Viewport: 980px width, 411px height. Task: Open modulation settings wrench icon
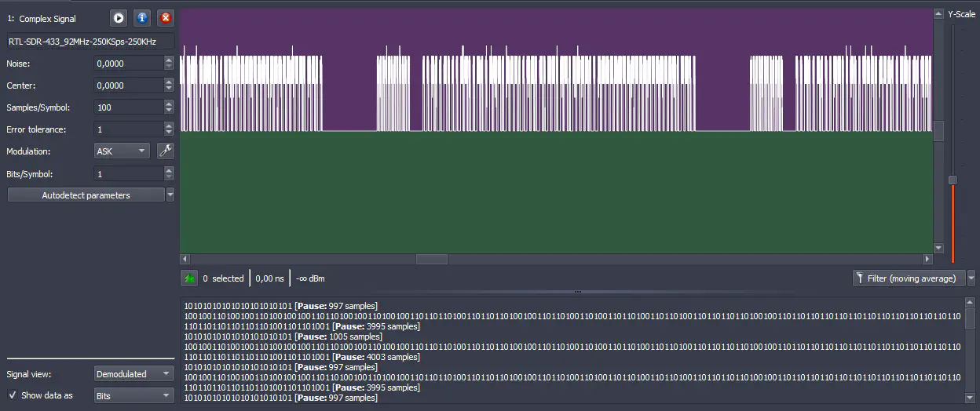point(165,151)
